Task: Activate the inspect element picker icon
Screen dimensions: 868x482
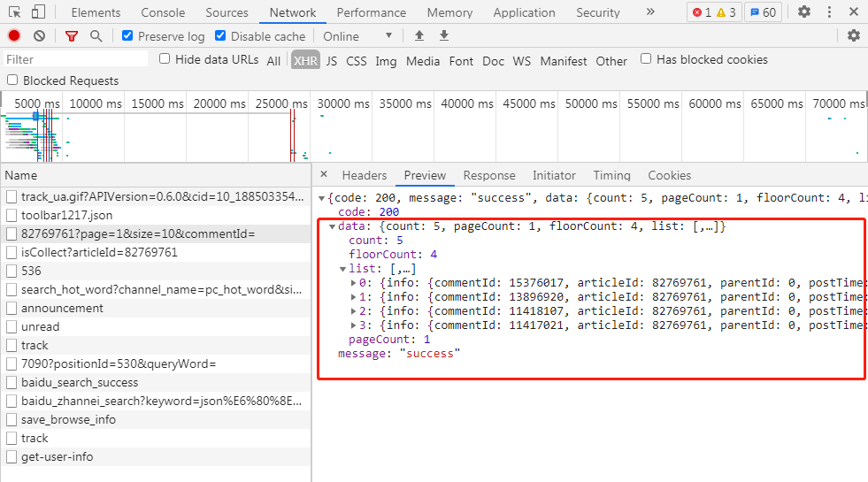Action: (x=15, y=12)
